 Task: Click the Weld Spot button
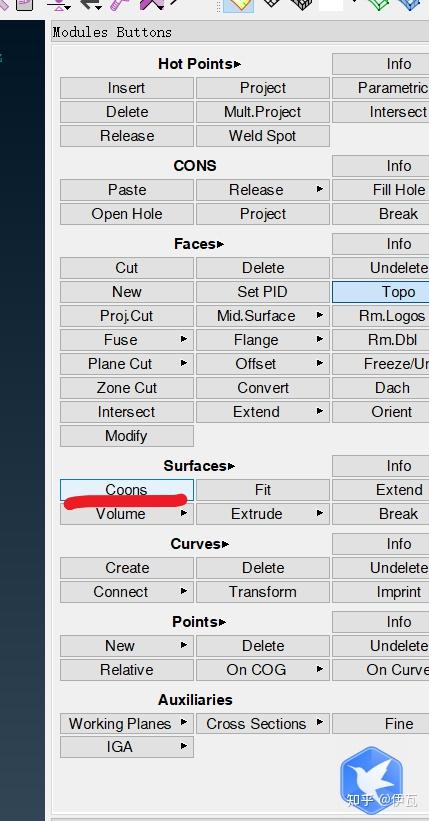(263, 136)
